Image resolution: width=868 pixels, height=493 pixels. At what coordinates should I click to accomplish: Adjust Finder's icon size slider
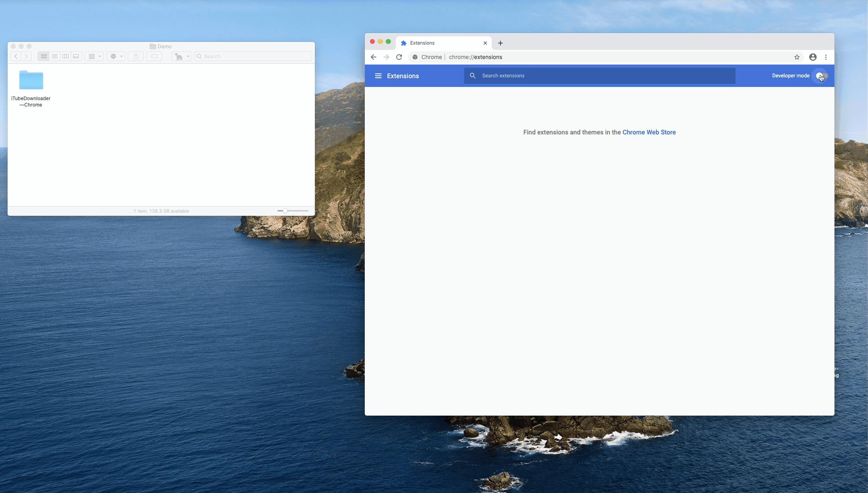pyautogui.click(x=285, y=211)
